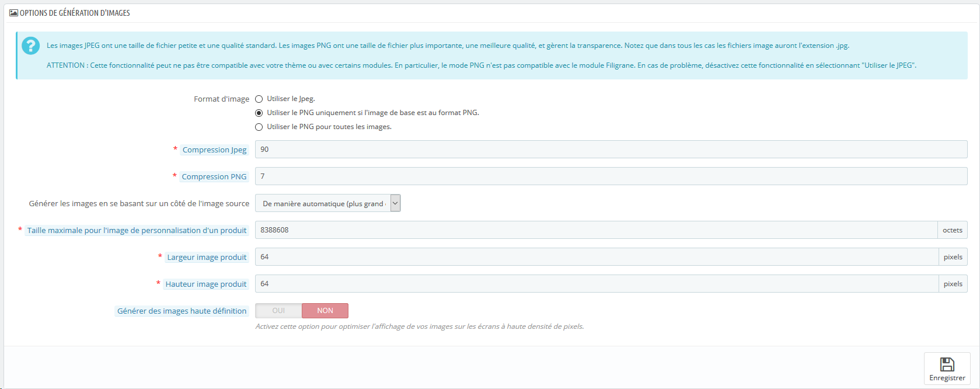980x389 pixels.
Task: Edit the Hauteur image produit field
Action: tap(597, 284)
